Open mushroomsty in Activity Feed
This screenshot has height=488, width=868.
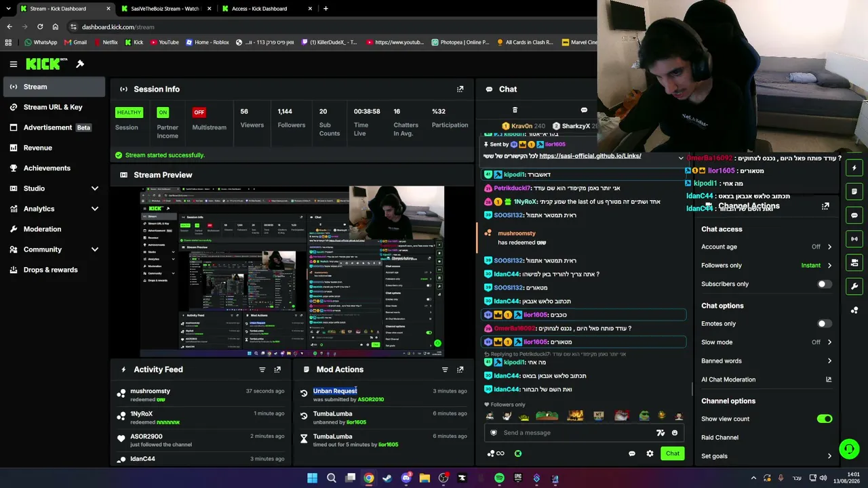150,391
